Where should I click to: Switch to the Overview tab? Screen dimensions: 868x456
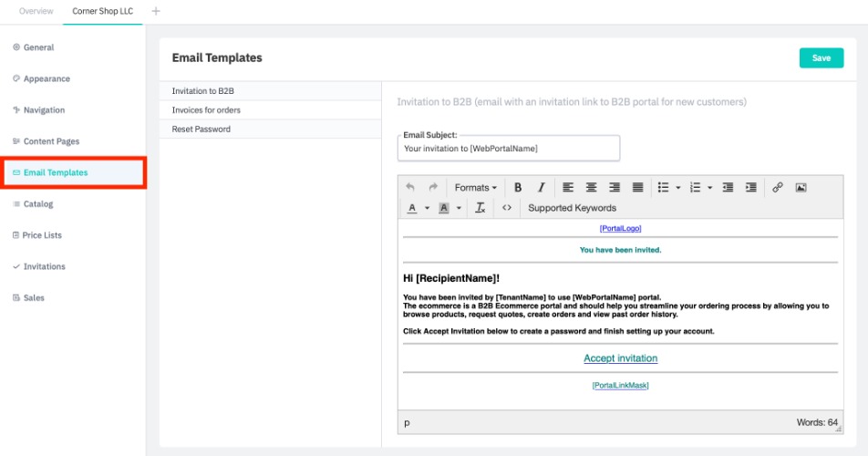point(36,11)
